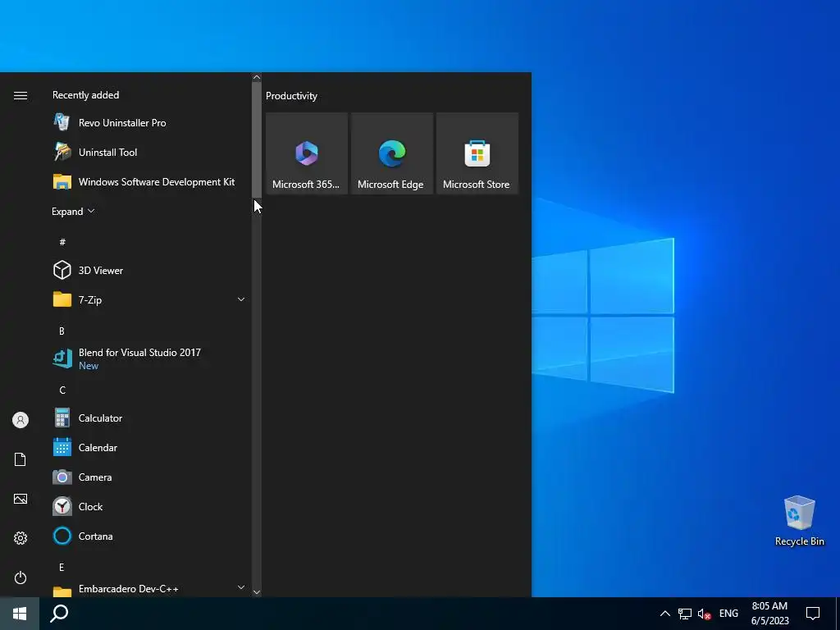
Task: Open Settings gear in Start sidebar
Action: point(21,538)
